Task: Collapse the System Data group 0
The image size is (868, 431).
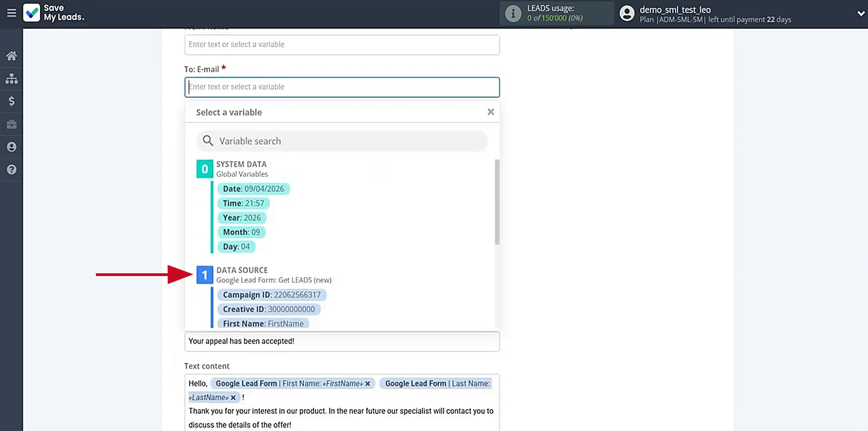Action: click(x=205, y=169)
